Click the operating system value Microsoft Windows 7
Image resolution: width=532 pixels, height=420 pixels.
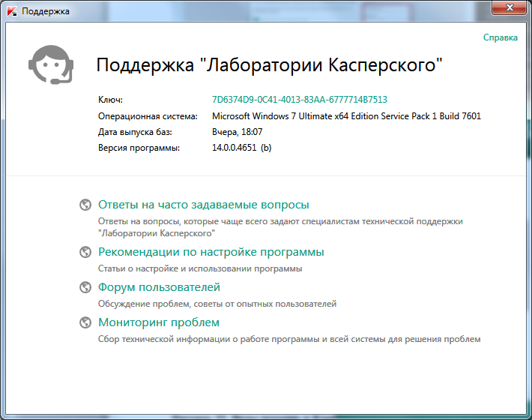coord(346,116)
